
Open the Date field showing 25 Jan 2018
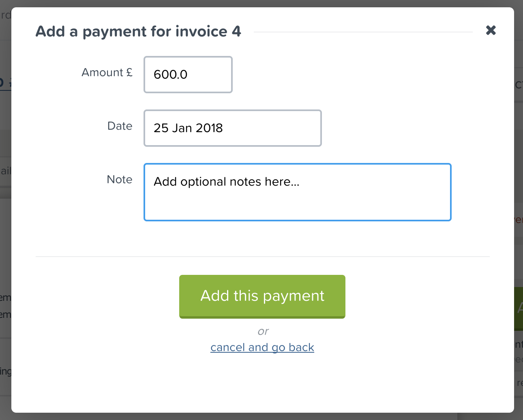click(x=232, y=128)
